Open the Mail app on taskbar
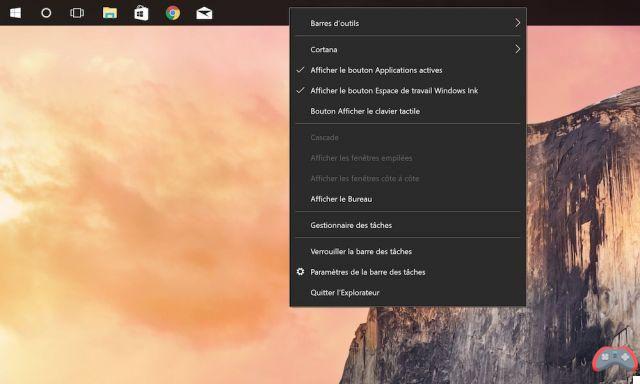This screenshot has height=384, width=640. [204, 13]
